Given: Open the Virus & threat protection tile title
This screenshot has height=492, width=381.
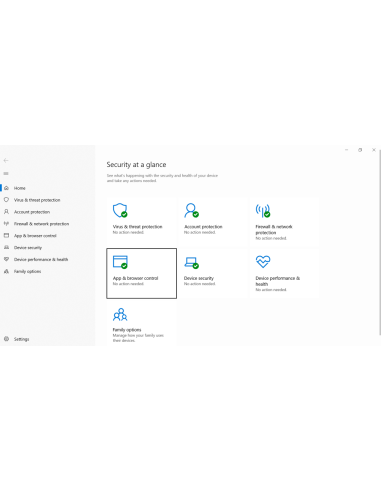Looking at the screenshot, I should point(137,227).
